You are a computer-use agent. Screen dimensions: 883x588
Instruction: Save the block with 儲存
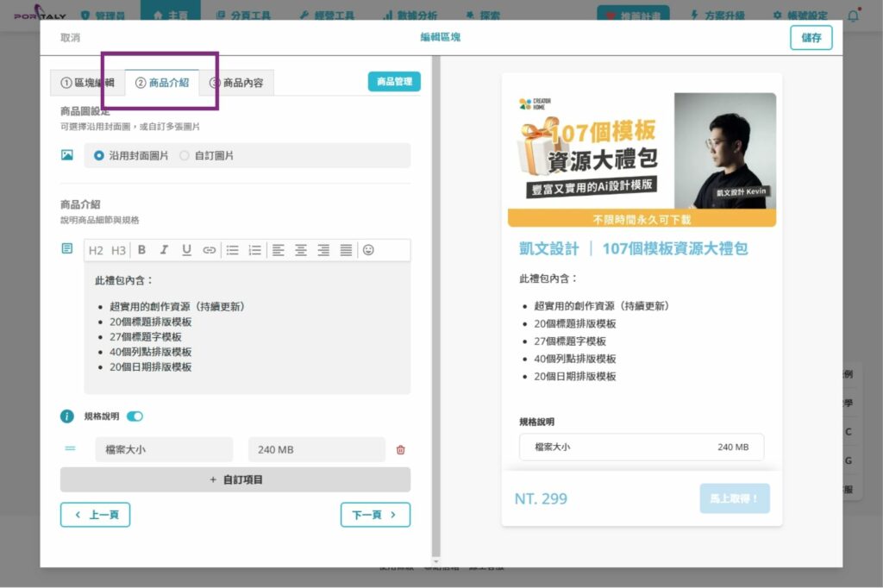(811, 38)
